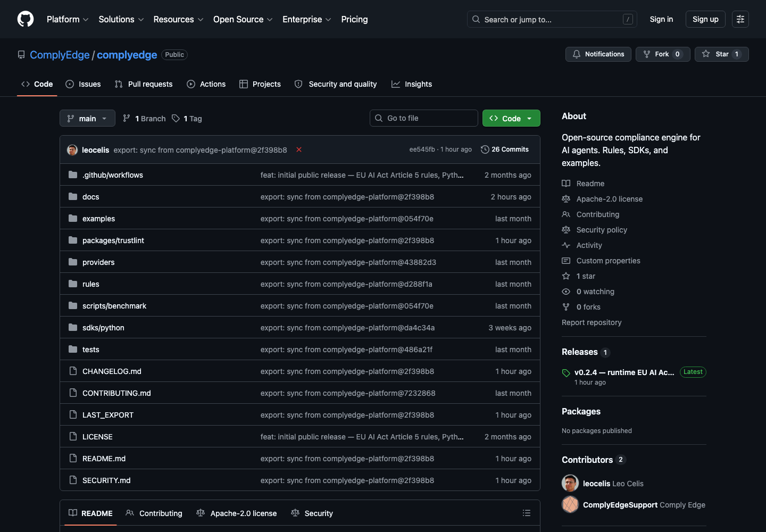This screenshot has height=532, width=766.
Task: Click the Notifications button
Action: [x=598, y=54]
